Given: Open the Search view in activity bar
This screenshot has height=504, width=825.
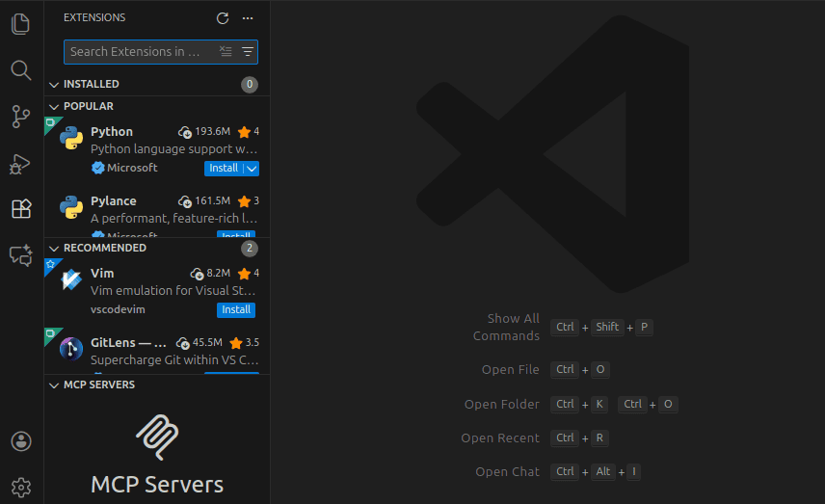Looking at the screenshot, I should coord(20,70).
